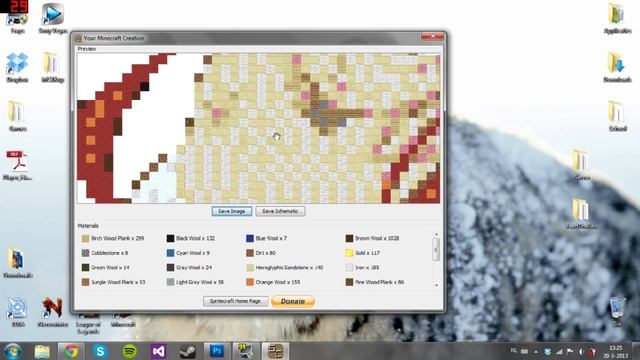This screenshot has height=360, width=640.
Task: Select the Birch Wood Plank material icon
Action: coord(85,238)
